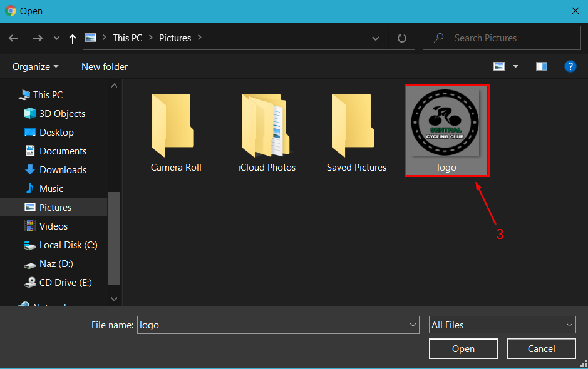Select the Saved Pictures folder
The width and height of the screenshot is (588, 369).
pos(356,133)
